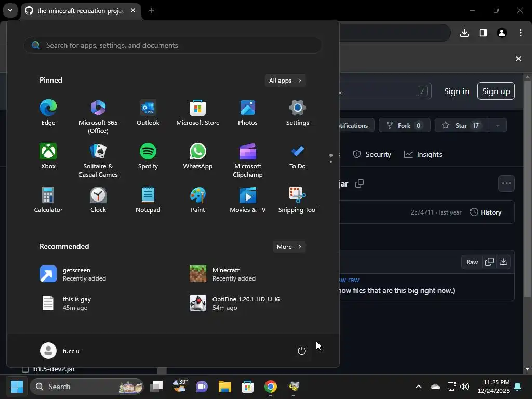Click the power button icon

tap(302, 351)
